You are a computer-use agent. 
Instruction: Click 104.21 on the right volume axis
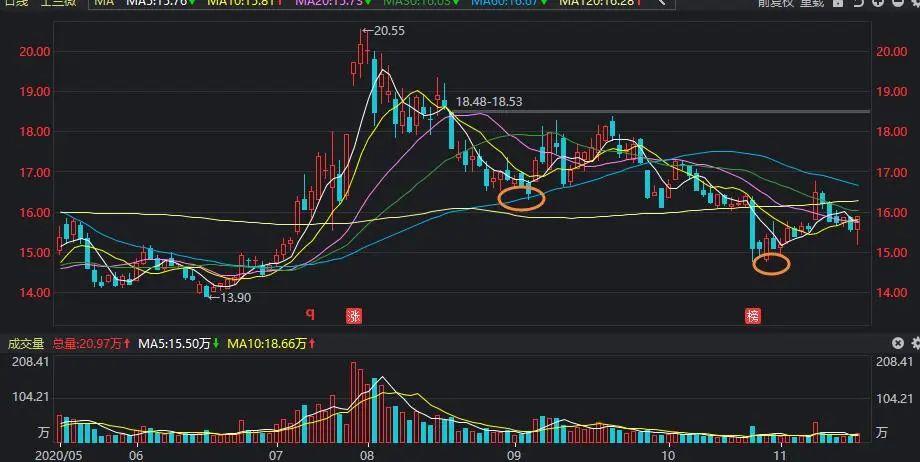tap(894, 399)
